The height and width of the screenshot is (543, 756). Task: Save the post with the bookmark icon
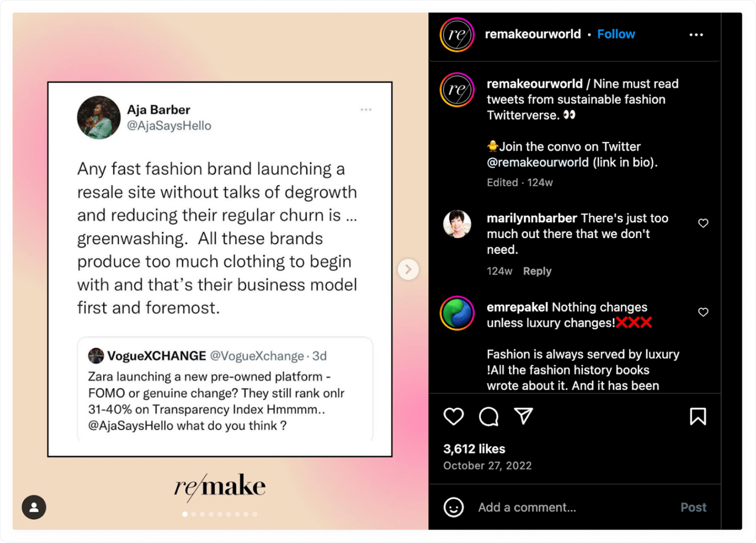pyautogui.click(x=698, y=417)
